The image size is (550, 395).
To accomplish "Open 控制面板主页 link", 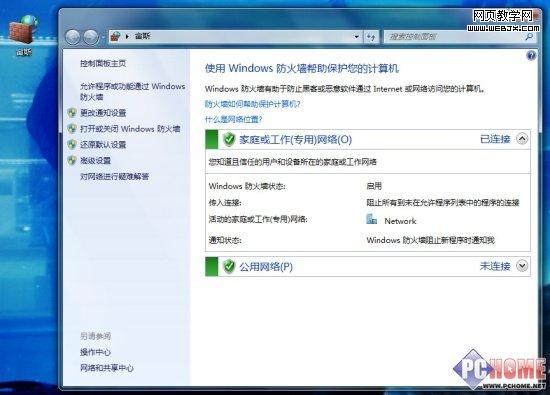I will point(103,63).
